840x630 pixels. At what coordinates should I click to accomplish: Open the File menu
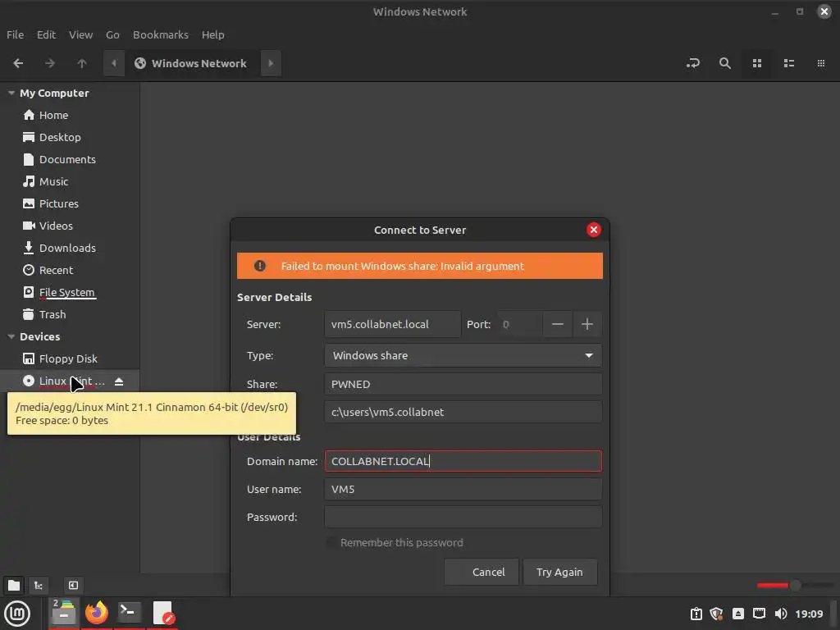pyautogui.click(x=15, y=34)
